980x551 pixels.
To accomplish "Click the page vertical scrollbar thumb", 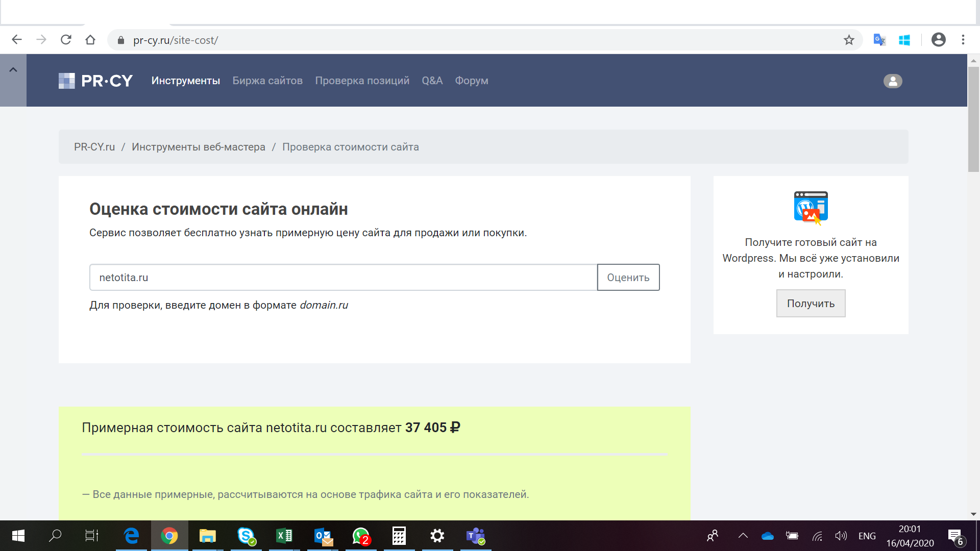I will (973, 118).
